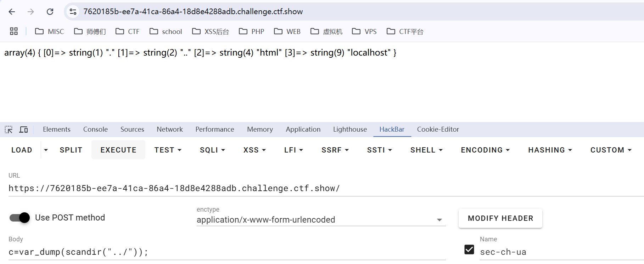Open the apps grid in bookmarks bar
Viewport: 644px width, 264px height.
(14, 31)
